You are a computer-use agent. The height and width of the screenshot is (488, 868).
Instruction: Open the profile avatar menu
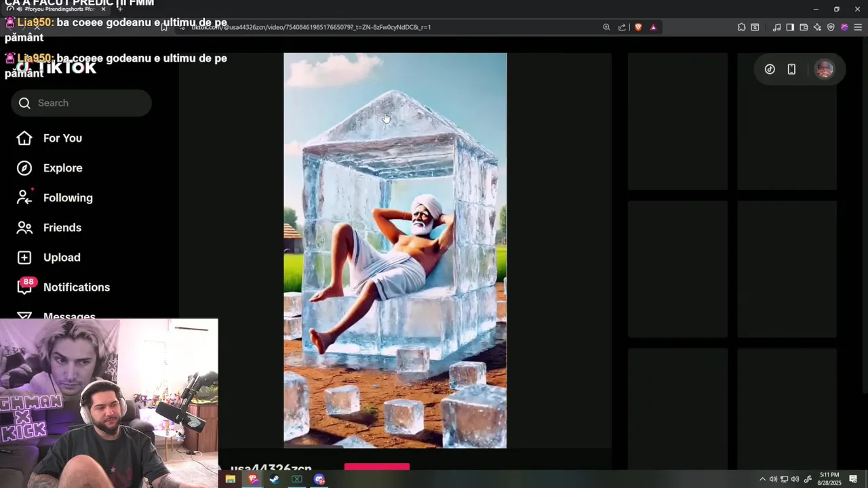[824, 69]
